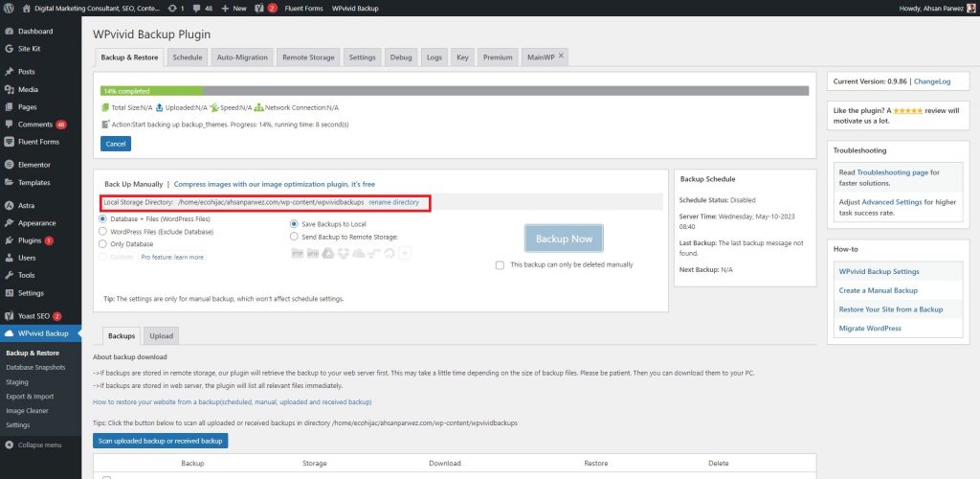Open Elementor in the sidebar

click(34, 165)
